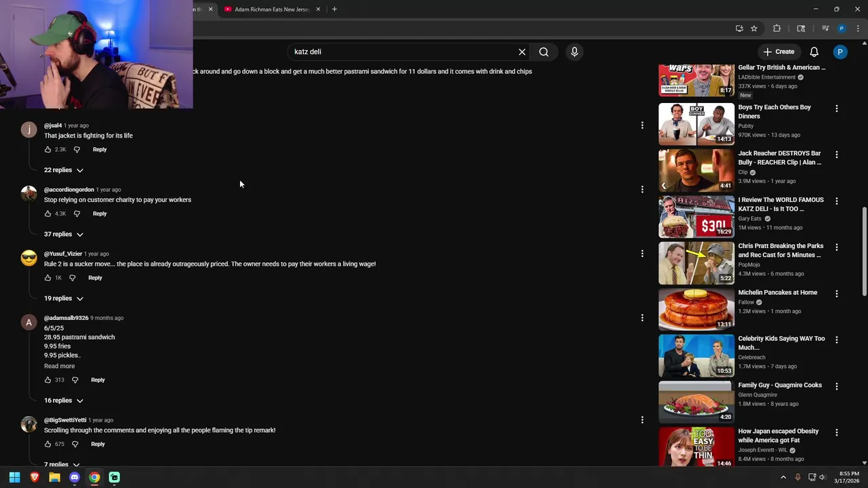
Task: Click the page vertical scrollbar thumb
Action: pyautogui.click(x=864, y=251)
